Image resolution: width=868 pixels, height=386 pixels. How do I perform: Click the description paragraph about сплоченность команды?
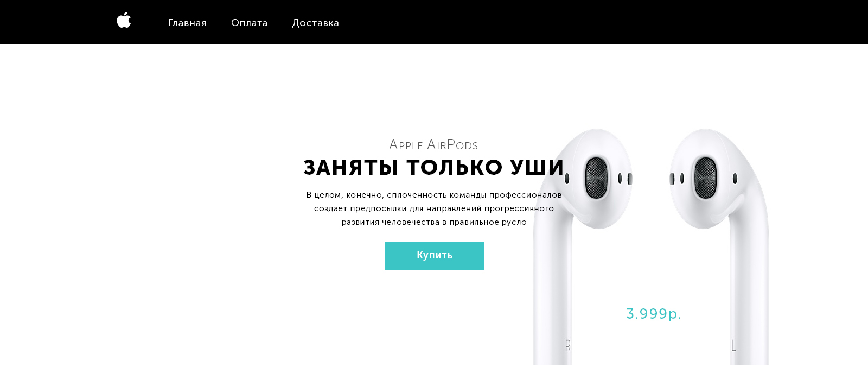click(x=434, y=208)
